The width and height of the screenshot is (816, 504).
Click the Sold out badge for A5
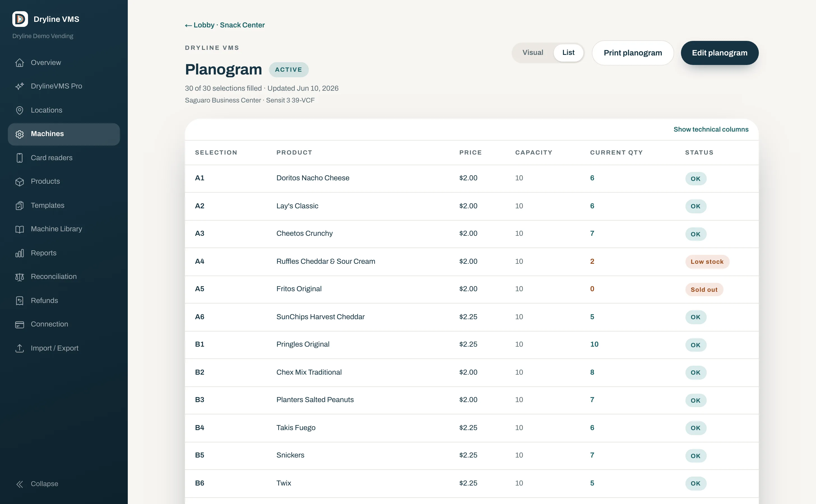pyautogui.click(x=704, y=290)
